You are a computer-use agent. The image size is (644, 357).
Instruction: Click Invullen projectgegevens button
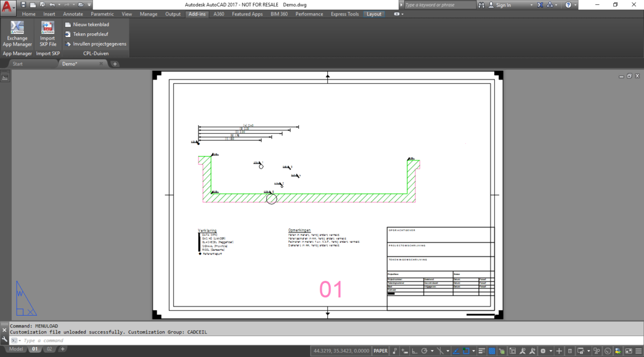pos(96,44)
